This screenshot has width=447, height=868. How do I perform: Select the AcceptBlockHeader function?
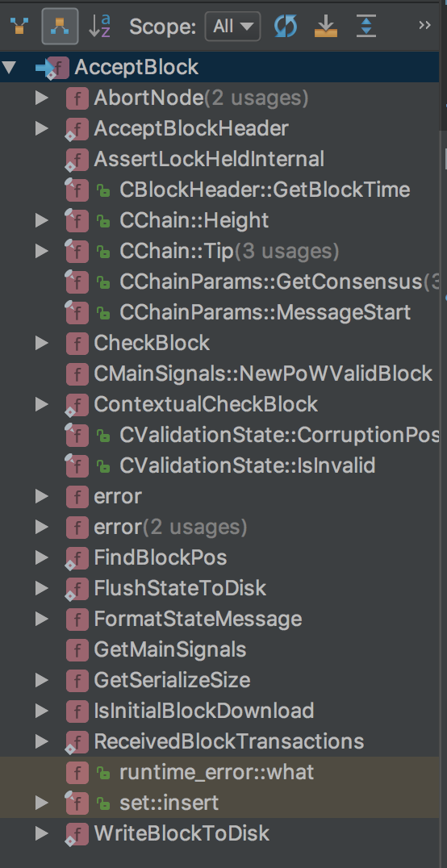(191, 129)
